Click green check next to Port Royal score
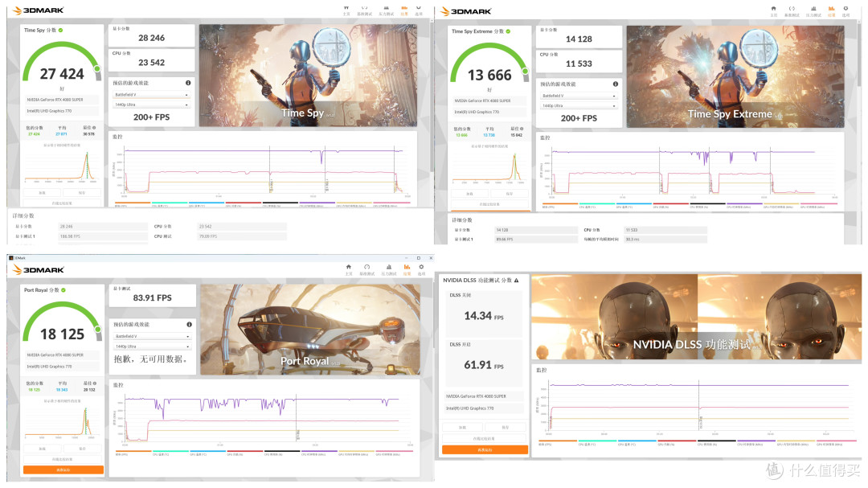Viewport: 868px width, 488px height. coord(63,289)
